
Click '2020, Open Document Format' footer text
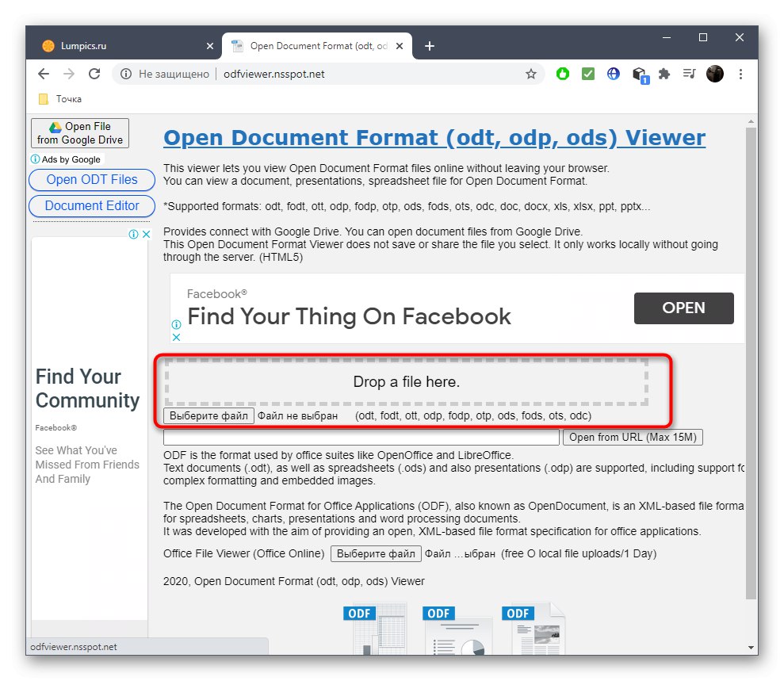tap(293, 581)
